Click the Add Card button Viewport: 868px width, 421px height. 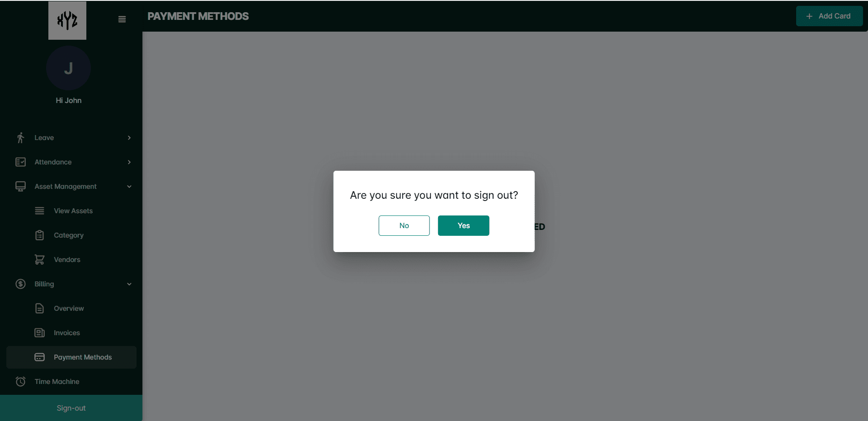[829, 16]
